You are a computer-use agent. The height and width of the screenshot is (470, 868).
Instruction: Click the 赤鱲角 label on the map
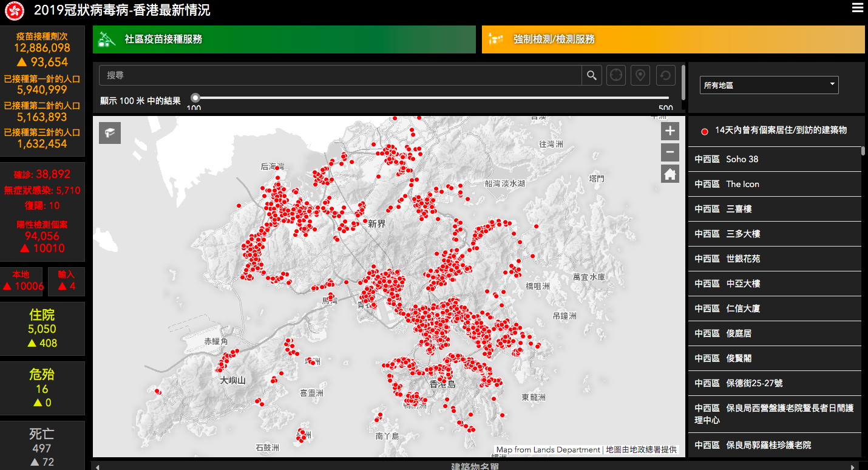coord(216,342)
